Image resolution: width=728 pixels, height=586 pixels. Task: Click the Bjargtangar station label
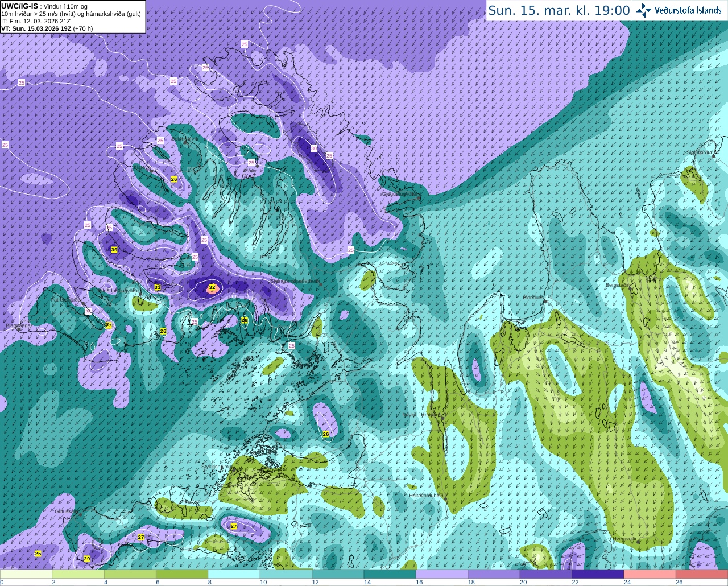click(x=18, y=325)
